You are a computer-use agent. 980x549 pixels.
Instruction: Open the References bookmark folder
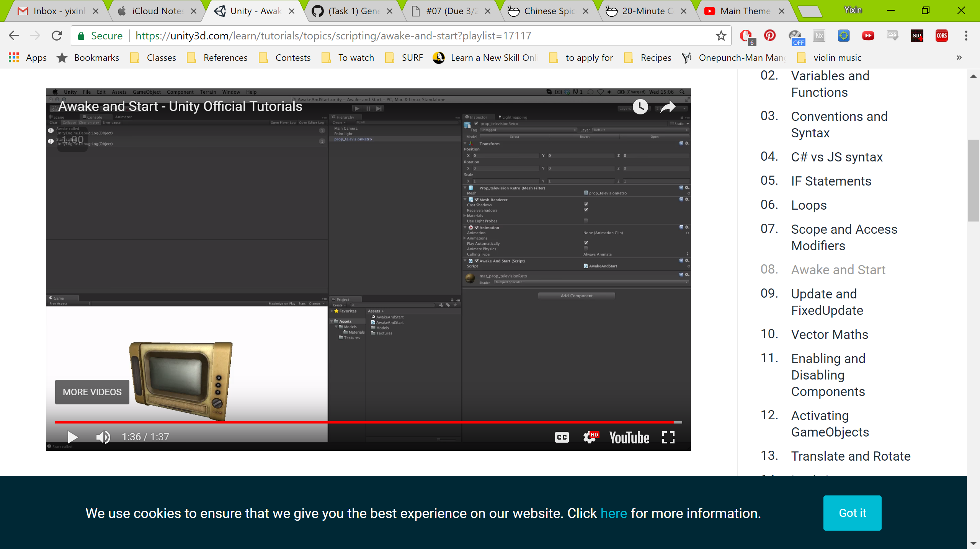217,58
